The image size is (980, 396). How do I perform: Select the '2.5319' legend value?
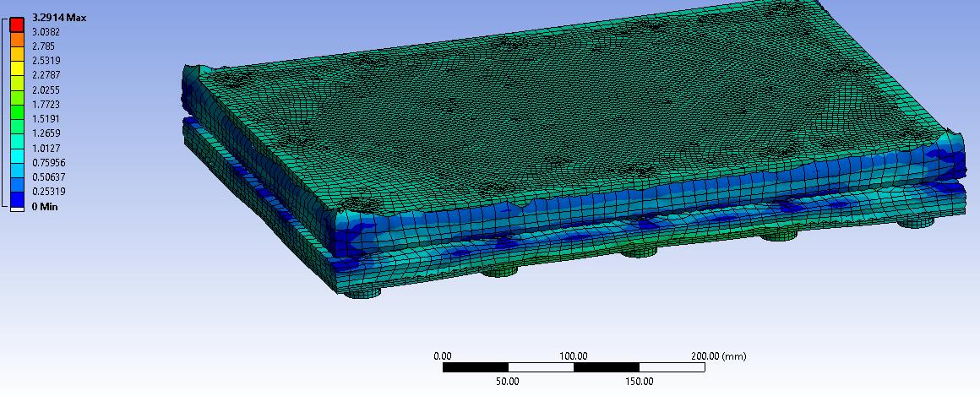pos(46,61)
